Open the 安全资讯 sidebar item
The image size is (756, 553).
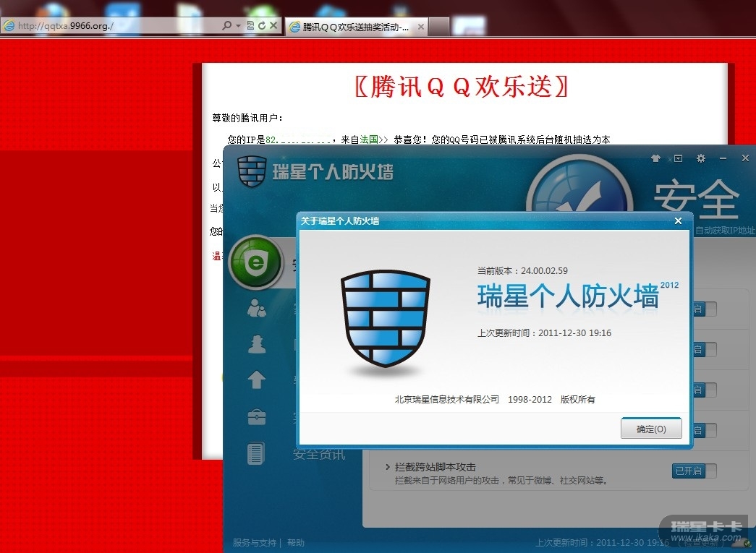[x=319, y=454]
